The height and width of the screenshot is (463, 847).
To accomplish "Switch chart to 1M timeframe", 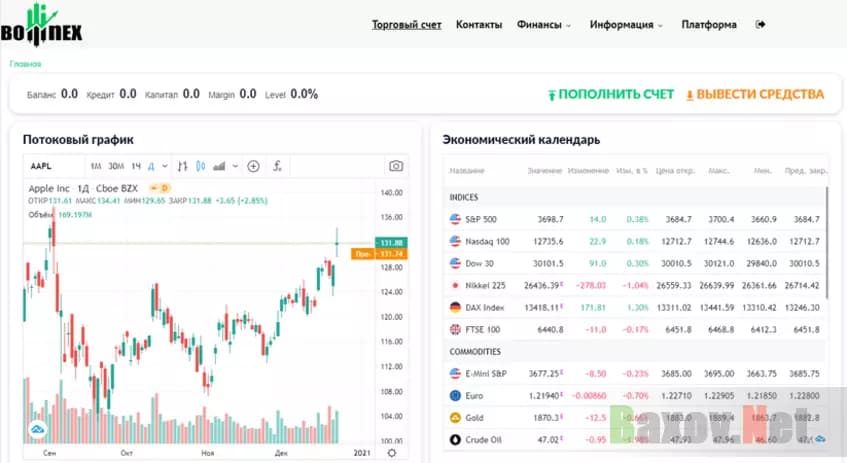I will [x=96, y=166].
